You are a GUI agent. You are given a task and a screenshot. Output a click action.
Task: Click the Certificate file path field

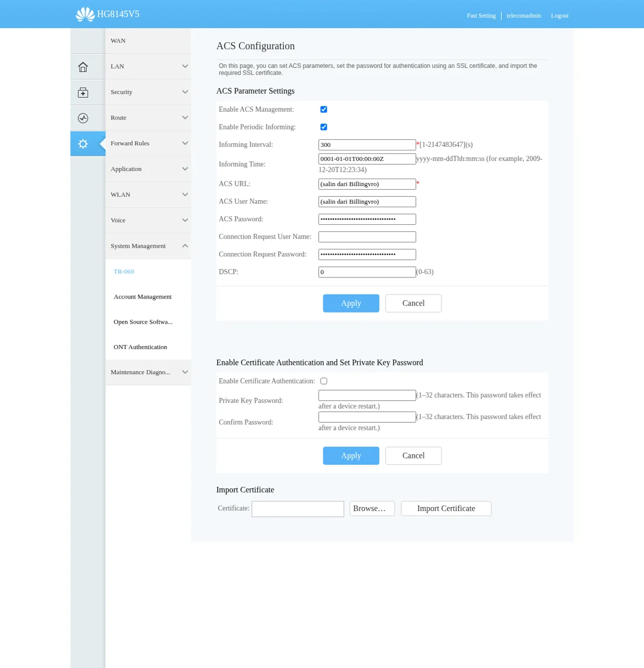click(x=298, y=509)
